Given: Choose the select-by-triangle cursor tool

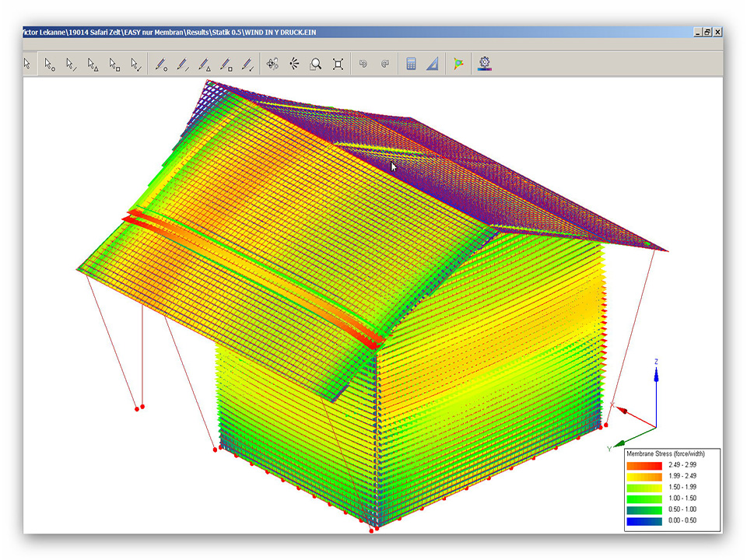Looking at the screenshot, I should click(93, 64).
